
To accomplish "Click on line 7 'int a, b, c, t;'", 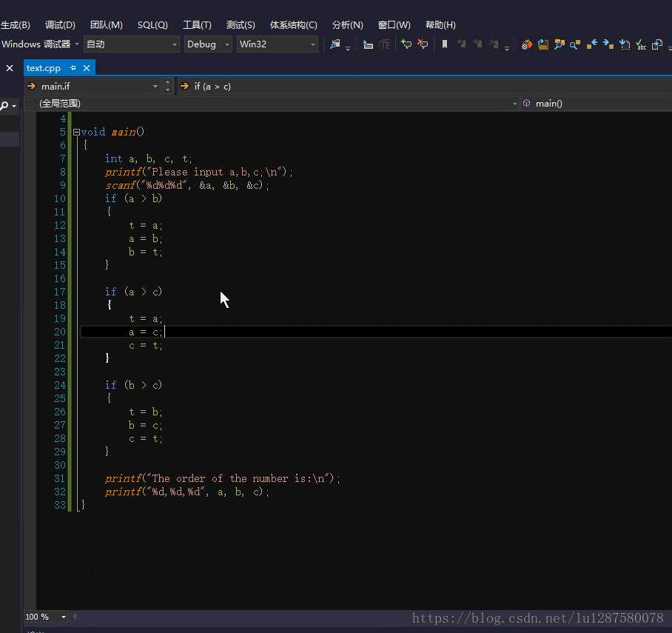I will tap(148, 158).
